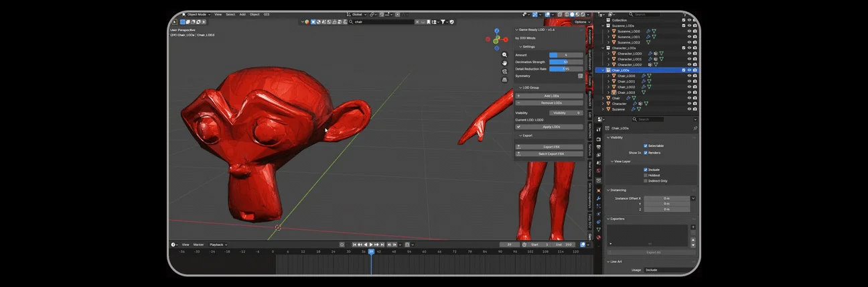Open the GIS menu in viewport header
Image resolution: width=868 pixels, height=287 pixels.
pos(267,14)
